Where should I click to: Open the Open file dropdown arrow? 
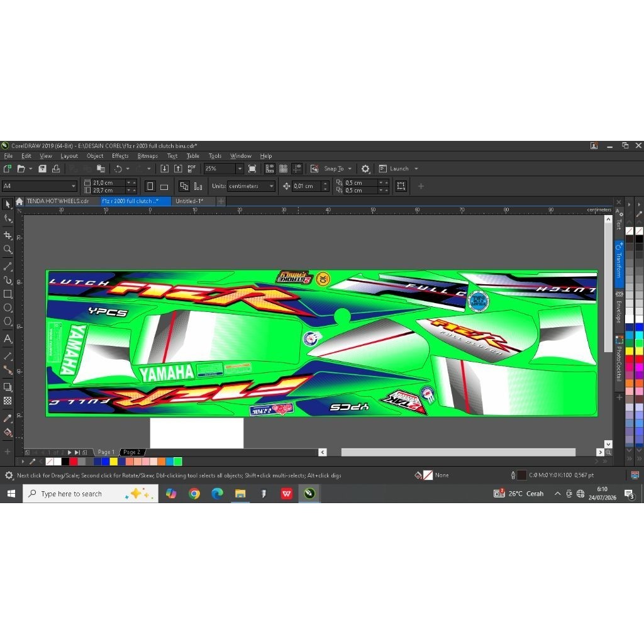pos(30,169)
